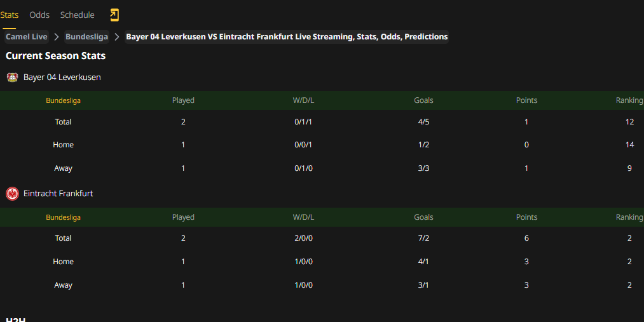Open the Schedule tab
This screenshot has height=322, width=644.
[x=77, y=15]
